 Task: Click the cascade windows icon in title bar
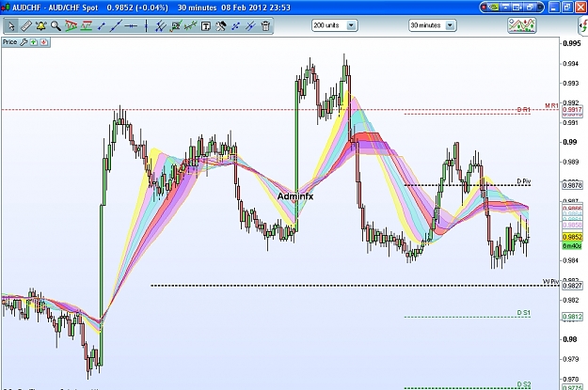pos(531,8)
